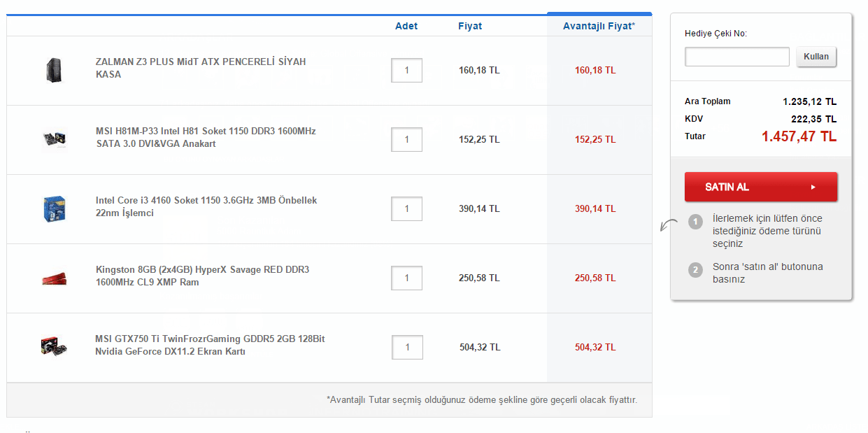868x433 pixels.
Task: Select the Adet column header
Action: click(407, 25)
